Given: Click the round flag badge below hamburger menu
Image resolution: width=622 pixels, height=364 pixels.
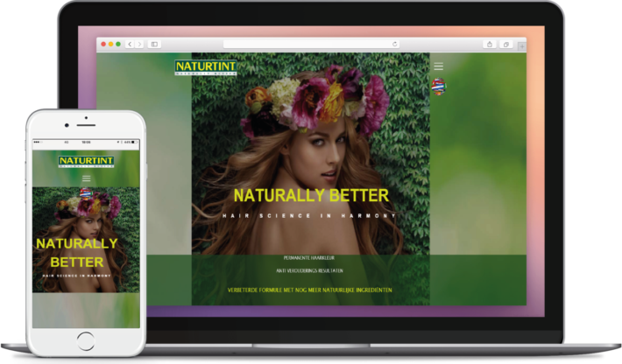Looking at the screenshot, I should click(439, 87).
